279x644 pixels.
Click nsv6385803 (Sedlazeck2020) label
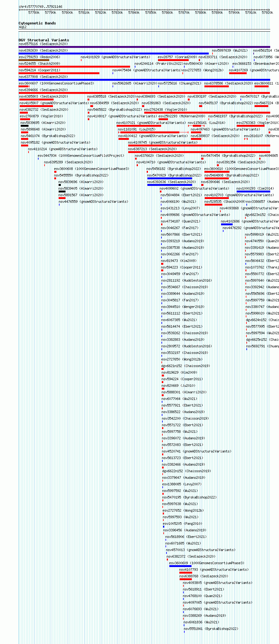click(x=43, y=97)
